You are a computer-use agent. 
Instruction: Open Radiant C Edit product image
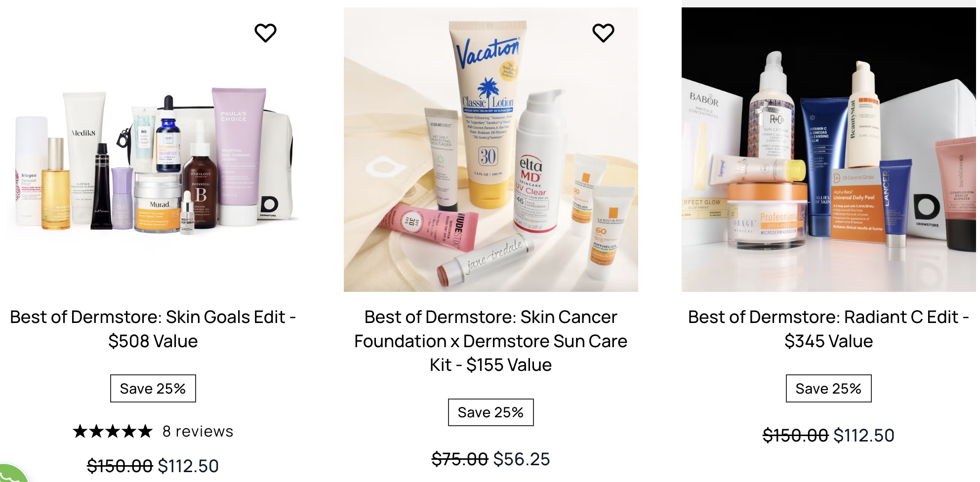point(829,150)
